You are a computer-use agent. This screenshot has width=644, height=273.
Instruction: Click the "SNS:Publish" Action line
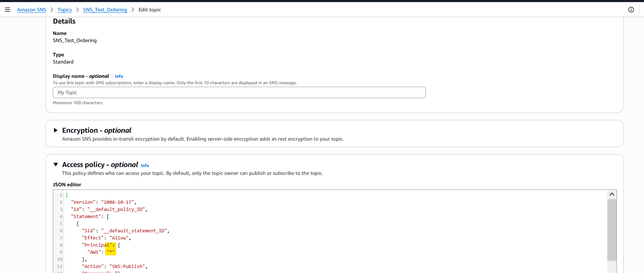point(115,267)
